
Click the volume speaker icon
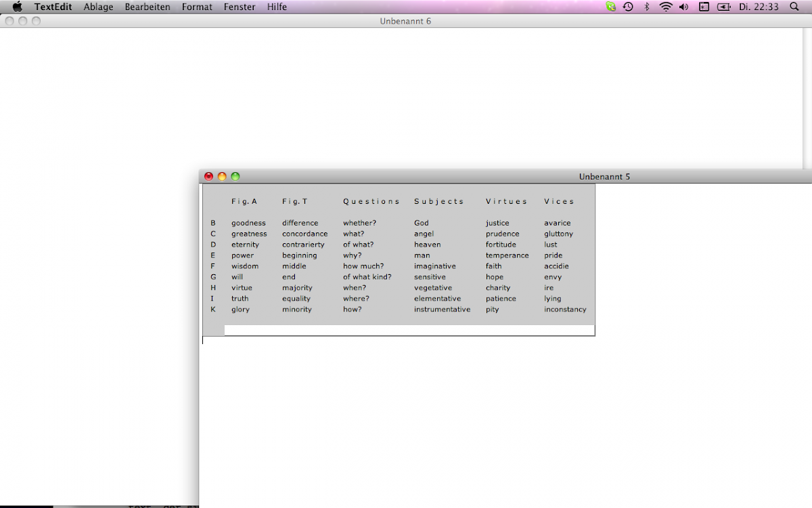click(x=683, y=7)
